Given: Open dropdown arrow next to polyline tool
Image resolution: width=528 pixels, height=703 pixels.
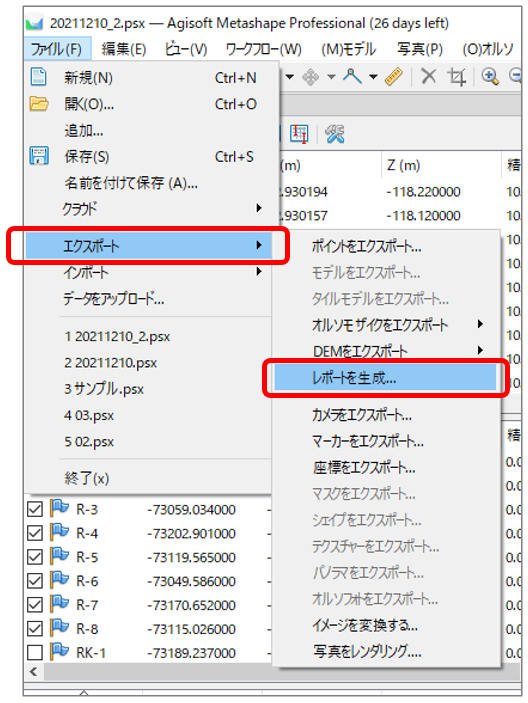Looking at the screenshot, I should tap(373, 77).
